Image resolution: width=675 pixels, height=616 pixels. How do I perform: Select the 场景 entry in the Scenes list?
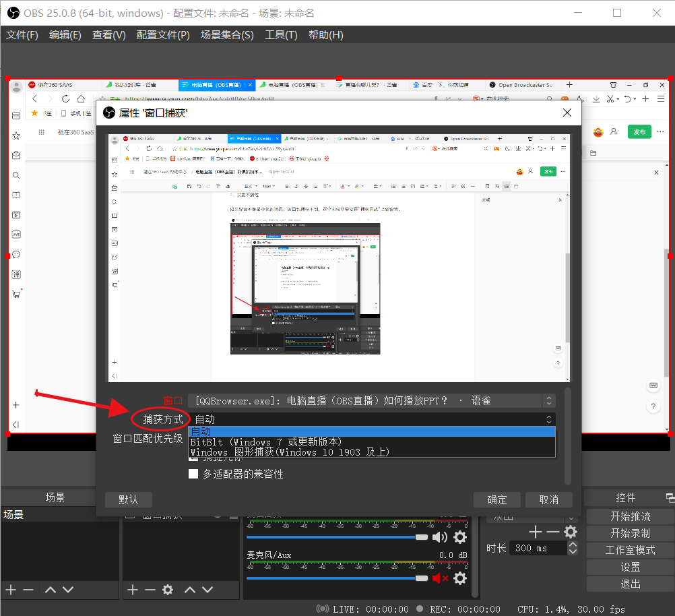click(60, 515)
